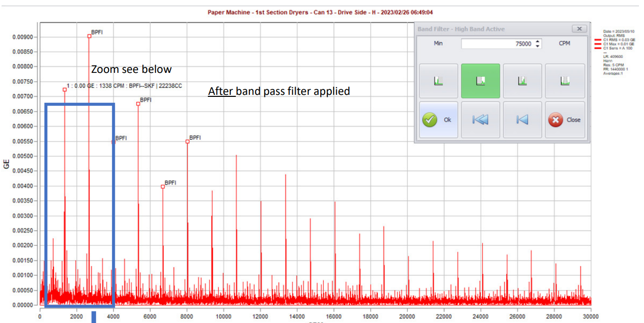
Task: Select the band pass filter icon
Action: [x=522, y=80]
